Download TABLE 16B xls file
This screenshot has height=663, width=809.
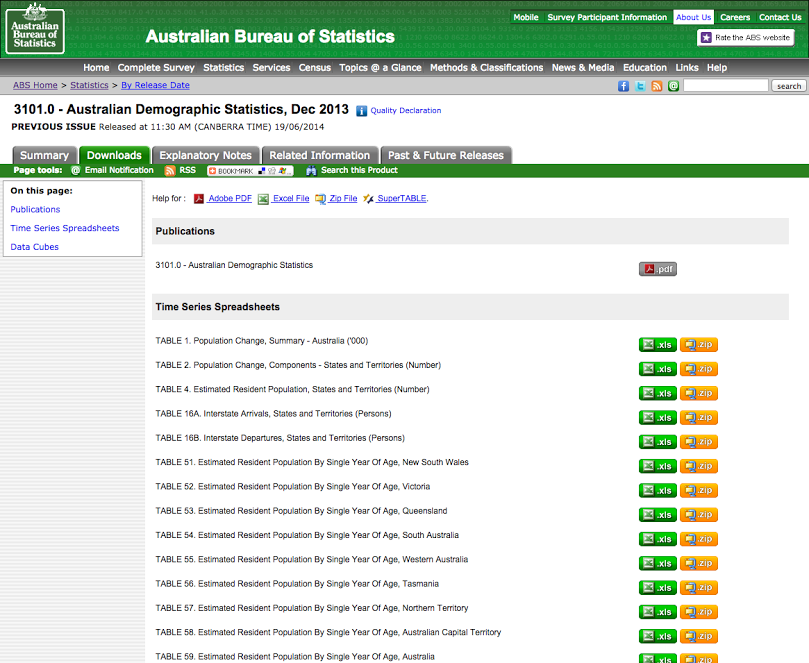(x=658, y=442)
